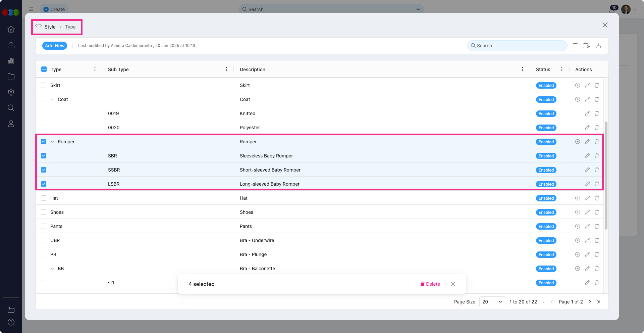This screenshot has height=333, width=644.
Task: Check the Coat row checkbox
Action: tap(44, 99)
